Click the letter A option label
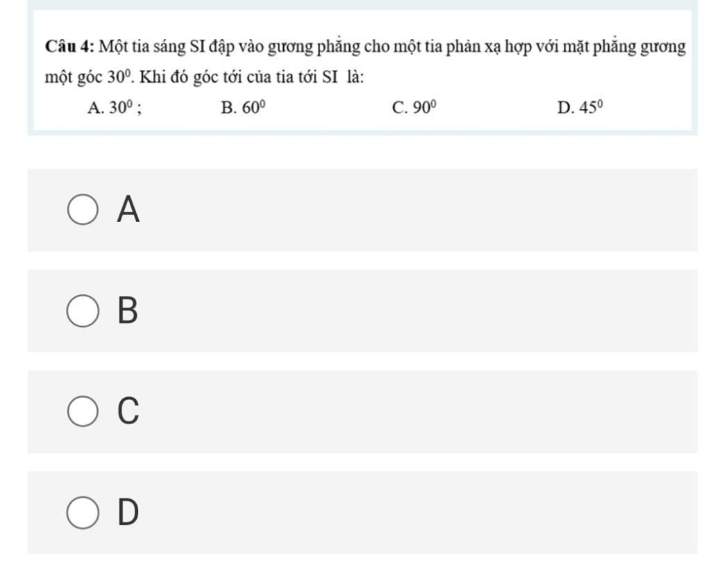 tap(128, 210)
